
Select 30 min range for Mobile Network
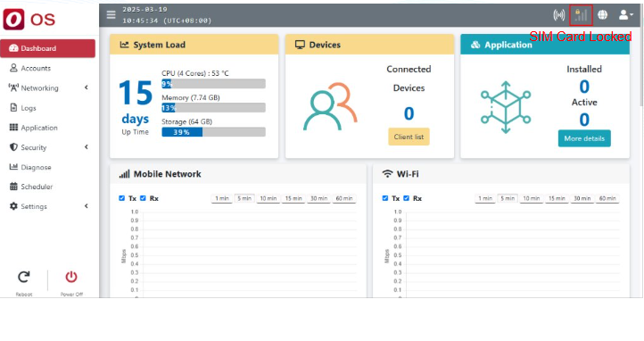click(x=318, y=198)
